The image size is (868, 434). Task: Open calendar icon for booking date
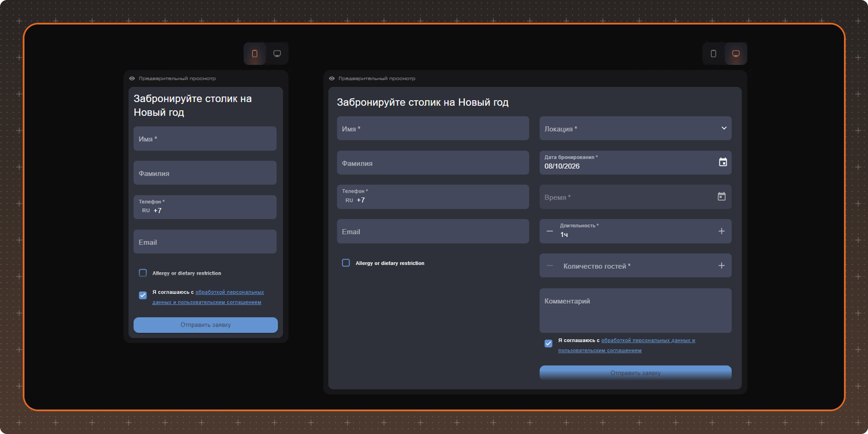(x=723, y=162)
